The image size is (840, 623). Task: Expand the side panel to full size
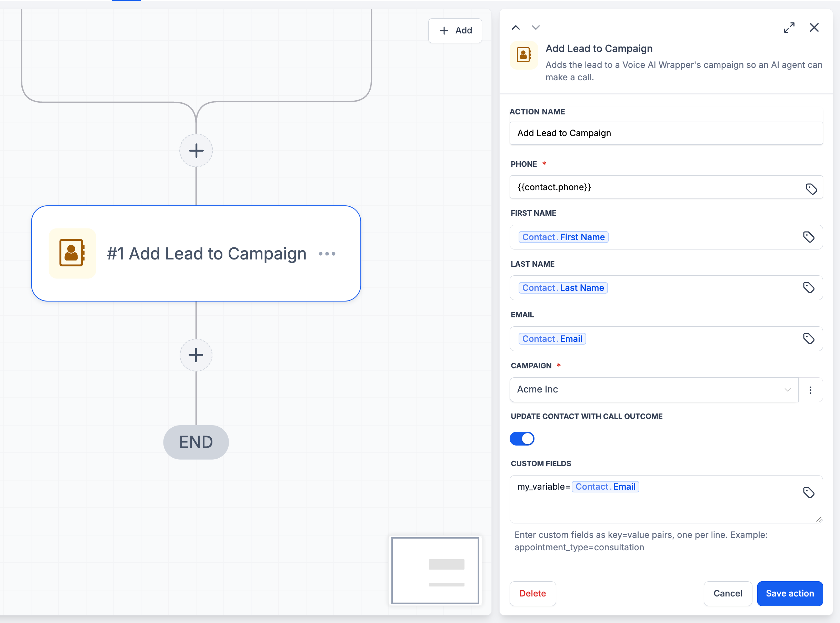789,28
